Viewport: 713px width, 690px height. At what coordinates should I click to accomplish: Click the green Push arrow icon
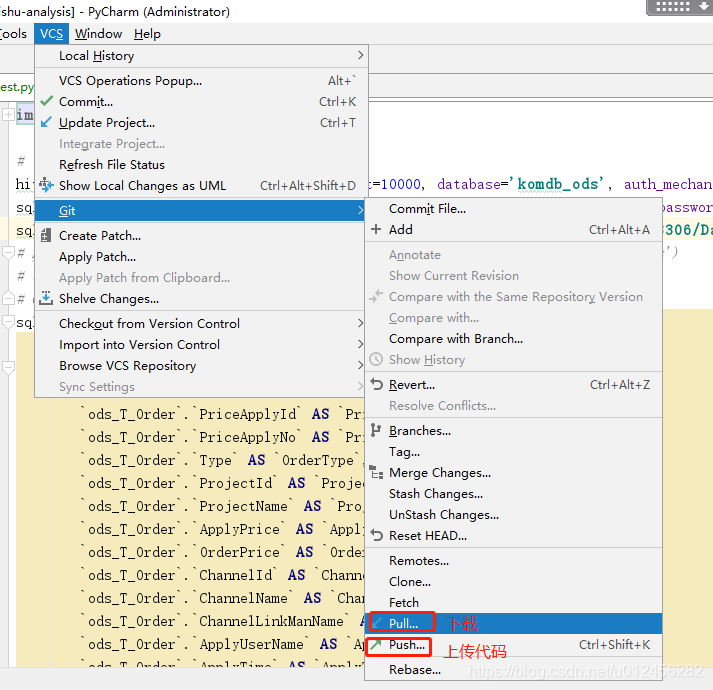[376, 645]
